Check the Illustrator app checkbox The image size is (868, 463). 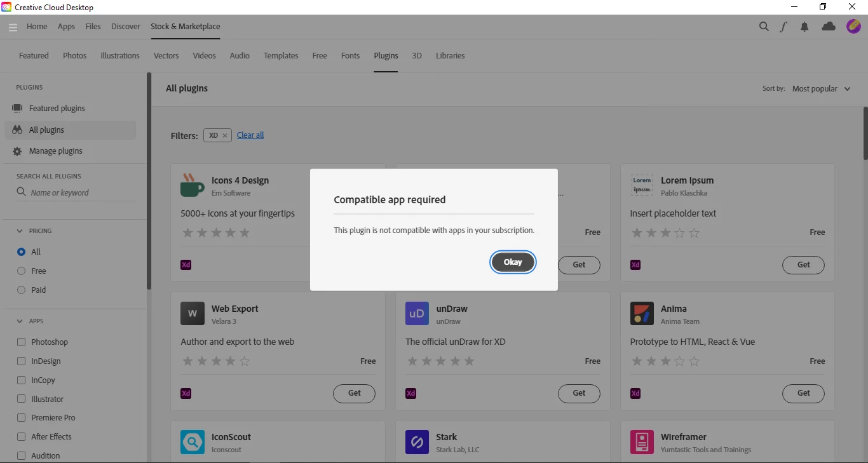[x=22, y=399]
